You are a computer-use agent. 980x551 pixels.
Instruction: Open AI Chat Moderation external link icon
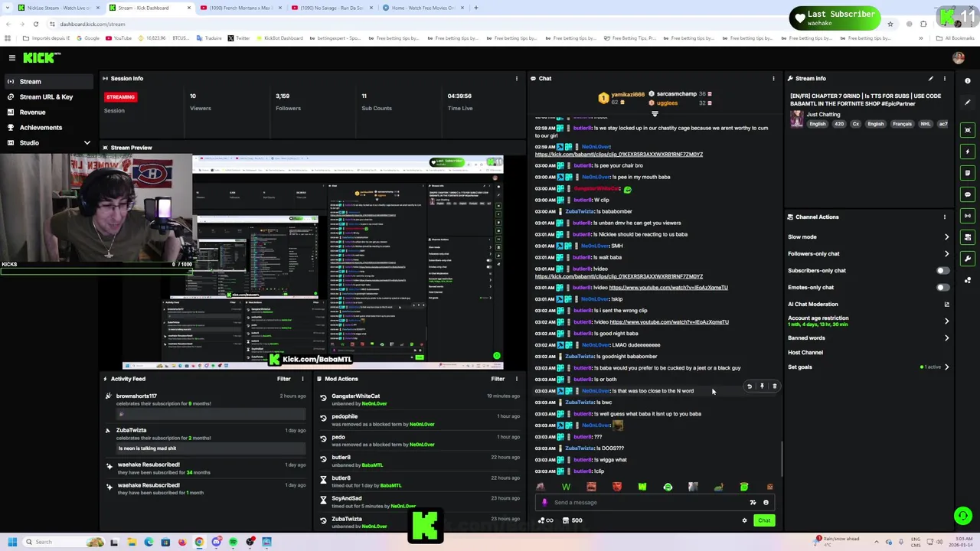click(x=946, y=304)
